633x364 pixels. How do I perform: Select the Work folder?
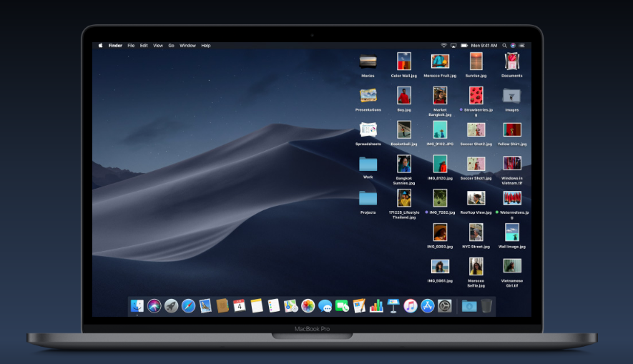tap(368, 164)
